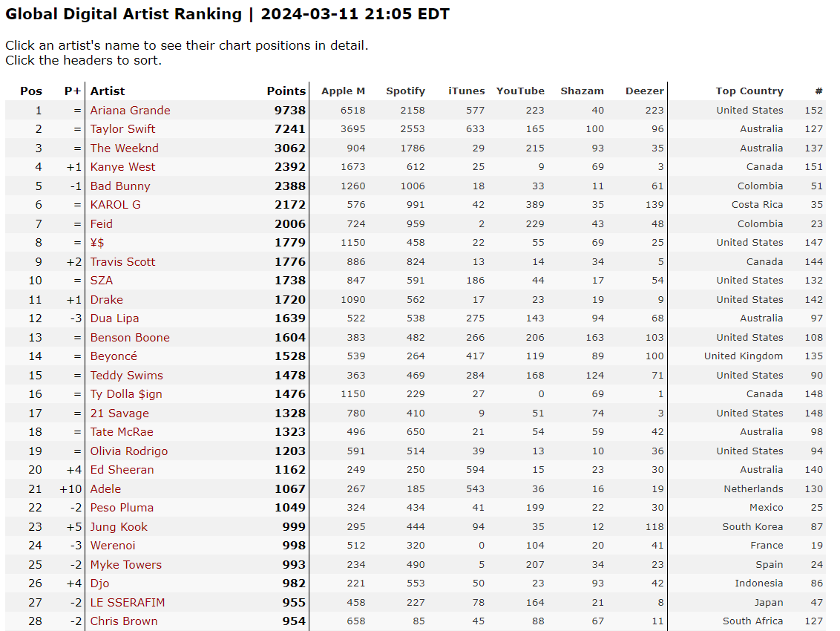Open Ariana Grande's chart details
The width and height of the screenshot is (840, 631).
coord(130,111)
